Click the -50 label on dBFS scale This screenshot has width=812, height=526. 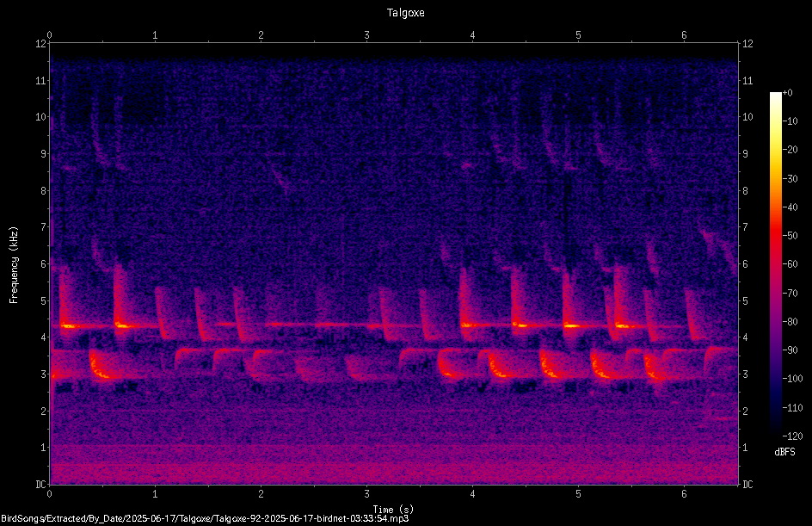(790, 236)
